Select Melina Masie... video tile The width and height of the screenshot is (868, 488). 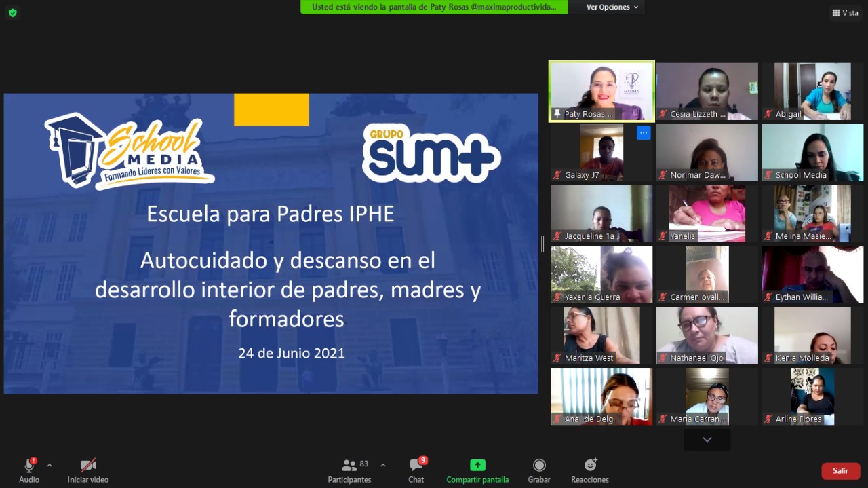pos(812,214)
